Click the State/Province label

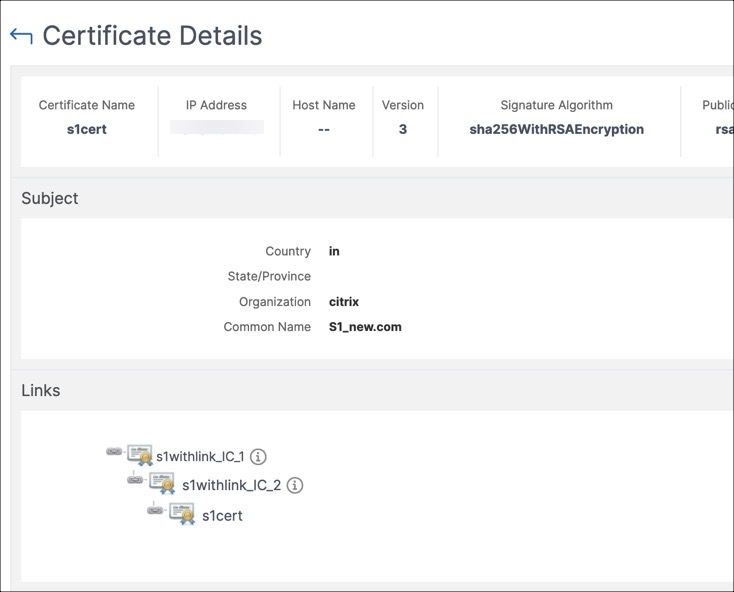pos(269,276)
